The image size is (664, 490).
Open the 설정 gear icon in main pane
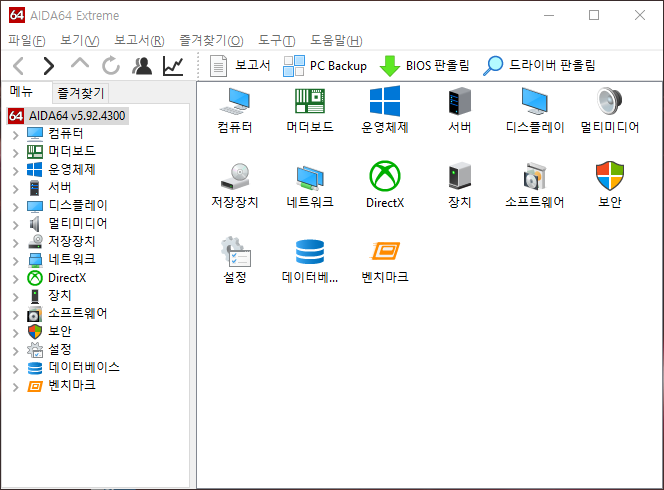pos(235,252)
